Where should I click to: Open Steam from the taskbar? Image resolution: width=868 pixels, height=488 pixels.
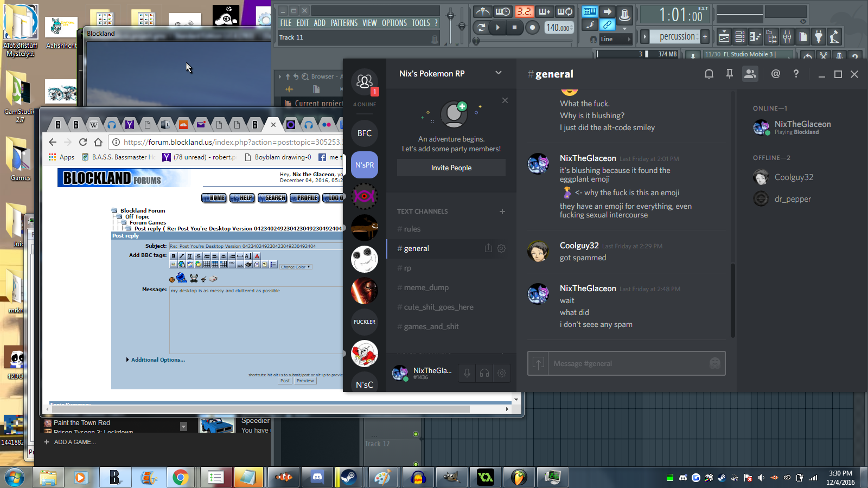tap(348, 477)
